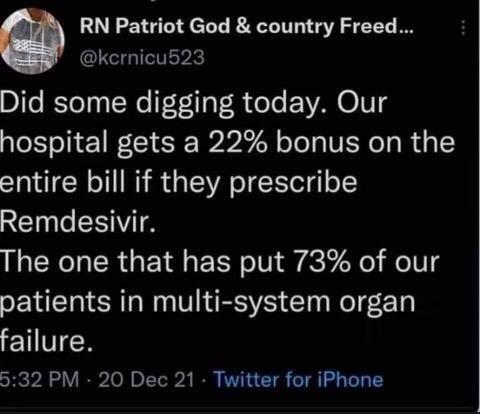This screenshot has height=414, width=480.
Task: Click the word patients in the tweet
Action: (55, 302)
